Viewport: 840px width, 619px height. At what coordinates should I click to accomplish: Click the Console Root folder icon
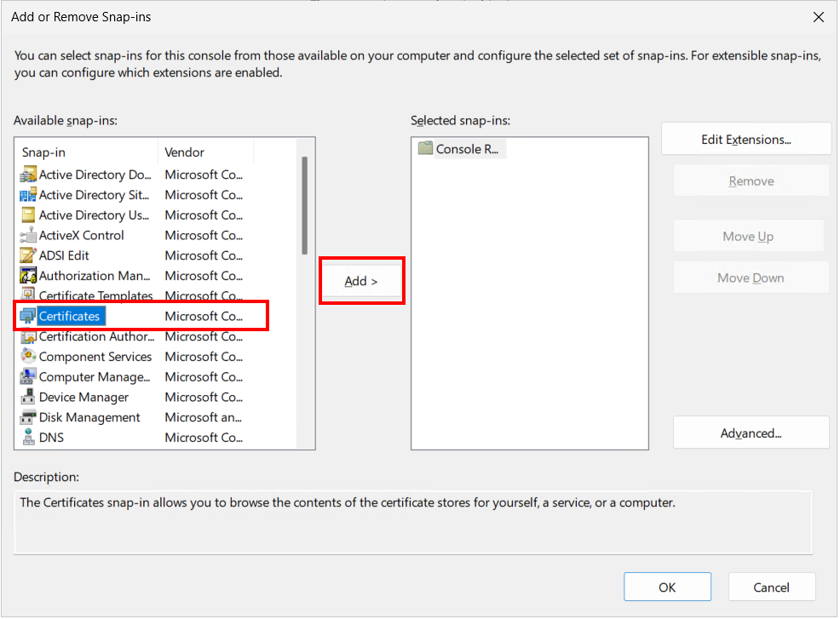point(425,148)
